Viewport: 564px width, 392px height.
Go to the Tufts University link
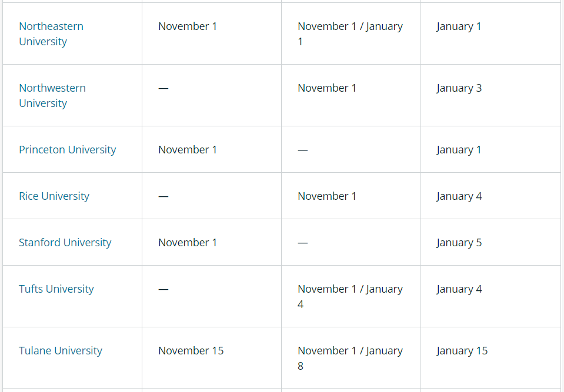point(56,289)
